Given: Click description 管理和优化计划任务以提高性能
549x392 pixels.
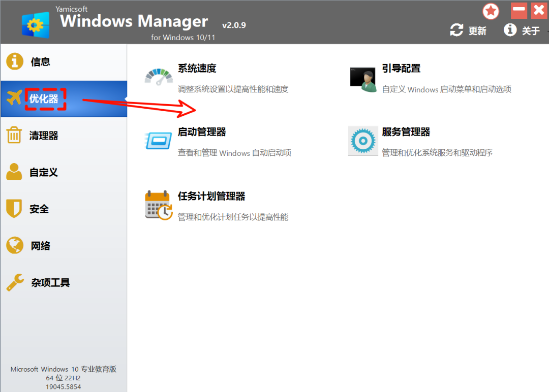Looking at the screenshot, I should point(233,217).
